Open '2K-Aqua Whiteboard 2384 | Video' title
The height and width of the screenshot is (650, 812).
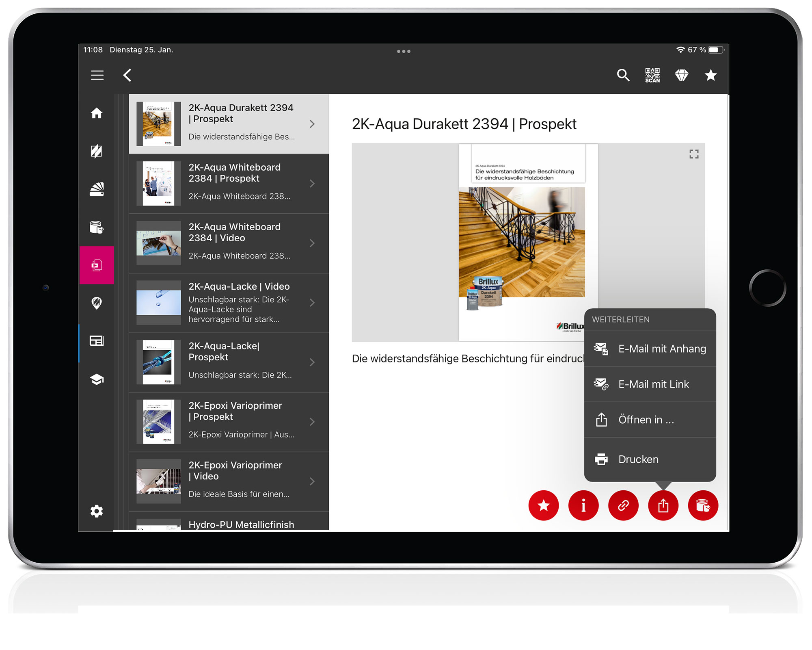(234, 232)
